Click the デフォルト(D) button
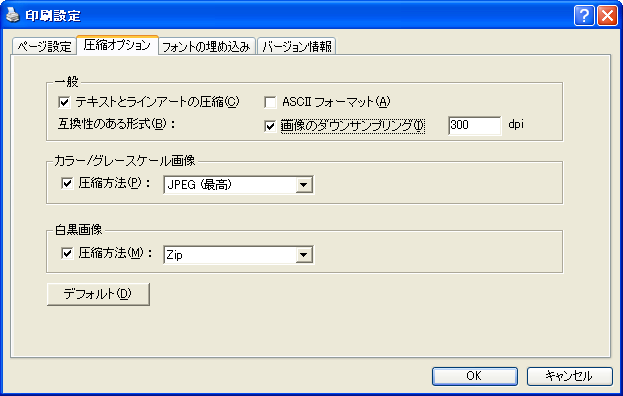 (x=98, y=294)
